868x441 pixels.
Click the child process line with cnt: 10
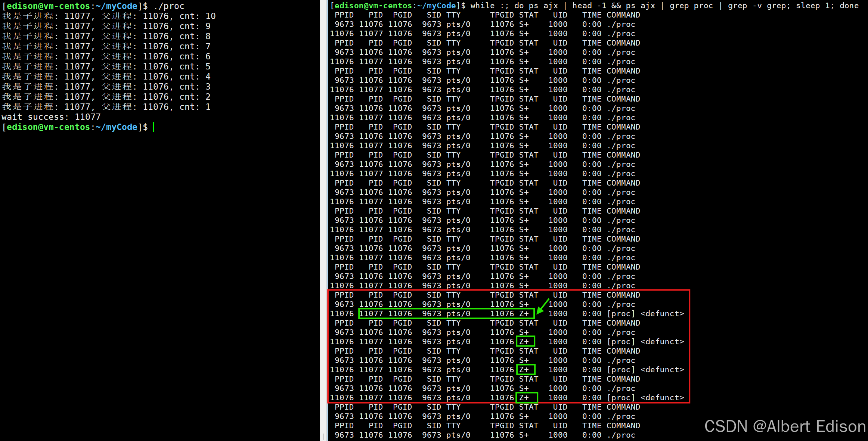109,16
